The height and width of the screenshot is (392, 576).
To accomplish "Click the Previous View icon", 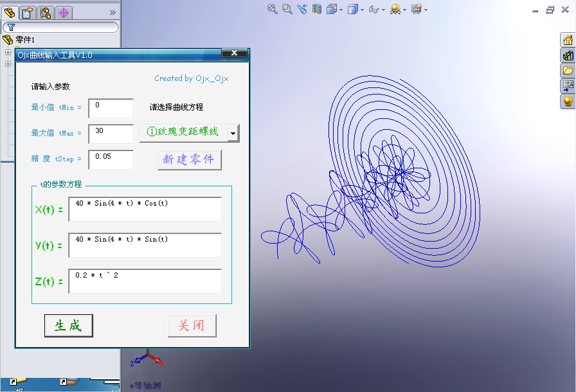I will tap(302, 9).
